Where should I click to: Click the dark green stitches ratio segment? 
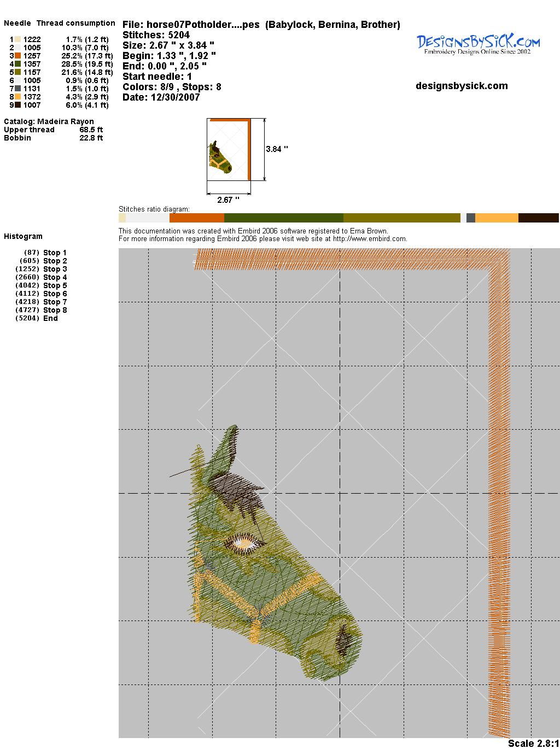pyautogui.click(x=283, y=218)
